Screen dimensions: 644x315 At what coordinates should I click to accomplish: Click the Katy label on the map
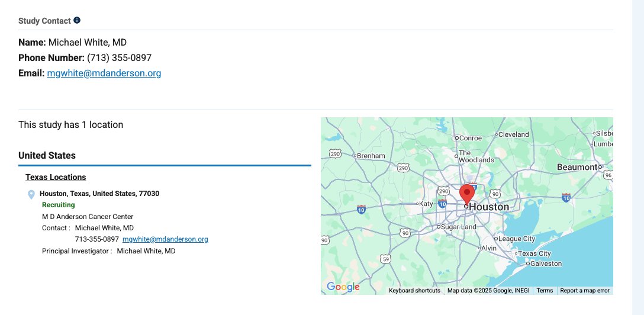(x=426, y=204)
